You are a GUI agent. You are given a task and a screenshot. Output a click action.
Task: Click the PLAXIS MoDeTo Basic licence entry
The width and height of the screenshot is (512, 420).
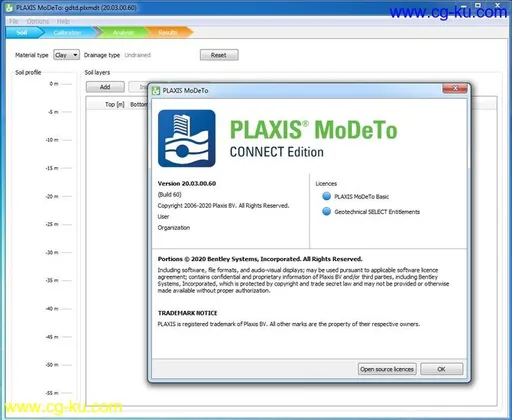click(362, 197)
